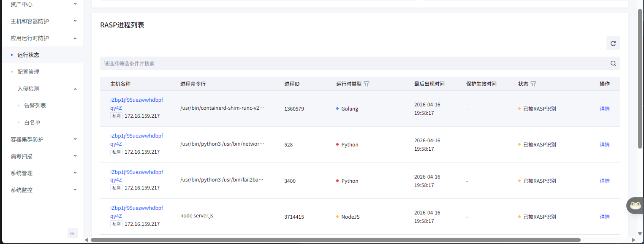Open 配置管理 in the sidebar
Screen dimensions: 644x244
pos(28,72)
